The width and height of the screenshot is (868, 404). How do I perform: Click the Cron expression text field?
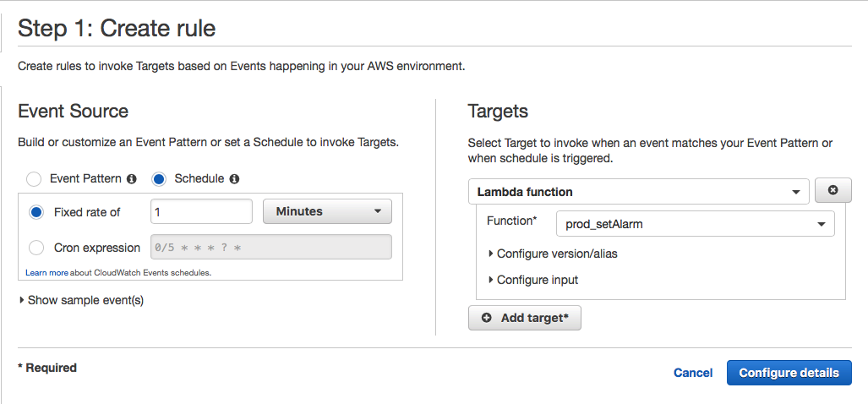(x=270, y=247)
